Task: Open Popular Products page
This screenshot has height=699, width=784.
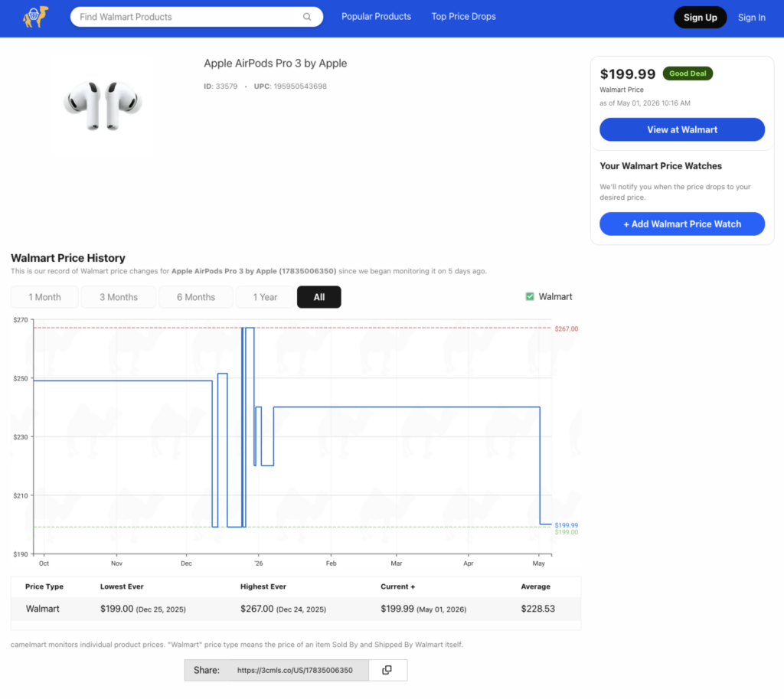Action: pyautogui.click(x=376, y=17)
